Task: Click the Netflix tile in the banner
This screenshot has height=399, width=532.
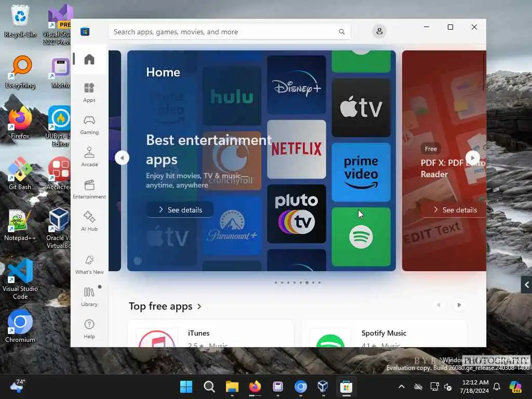Action: coord(297,149)
